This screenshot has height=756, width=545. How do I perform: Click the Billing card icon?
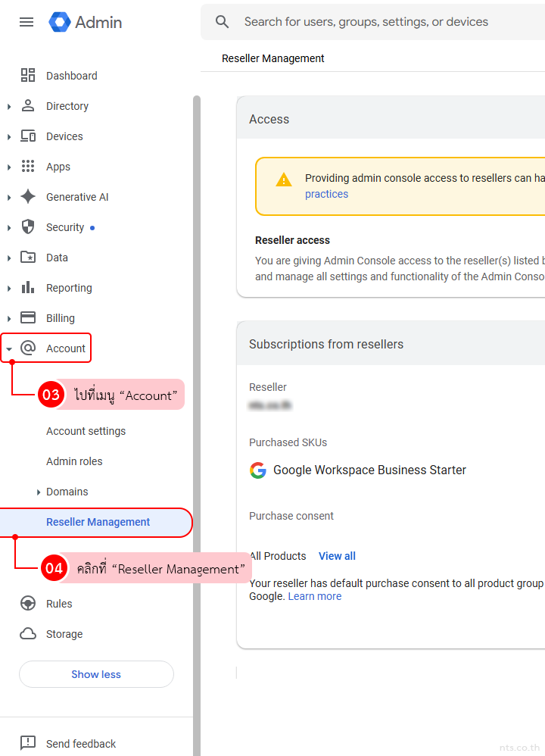click(x=28, y=318)
